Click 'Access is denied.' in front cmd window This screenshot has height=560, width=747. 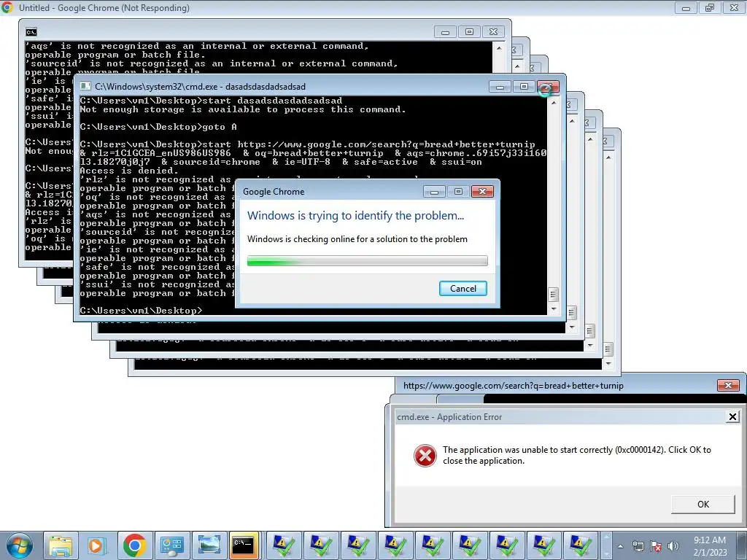(x=129, y=171)
